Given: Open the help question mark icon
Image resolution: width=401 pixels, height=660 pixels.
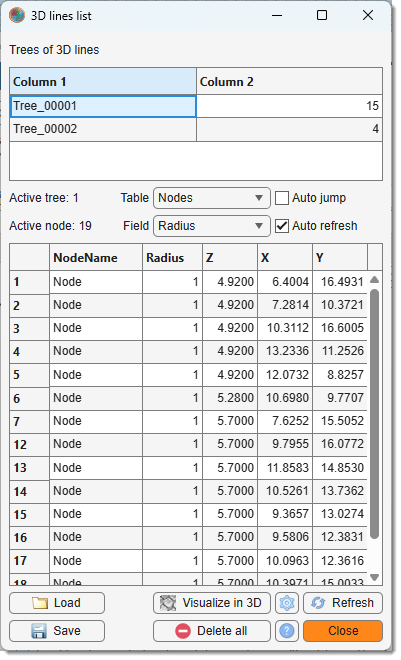Looking at the screenshot, I should click(287, 631).
